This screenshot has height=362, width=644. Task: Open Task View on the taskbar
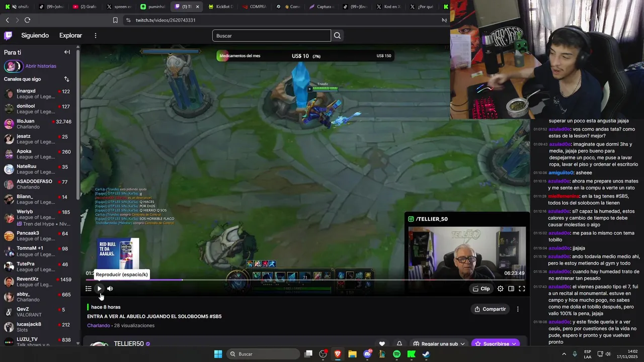click(x=308, y=354)
